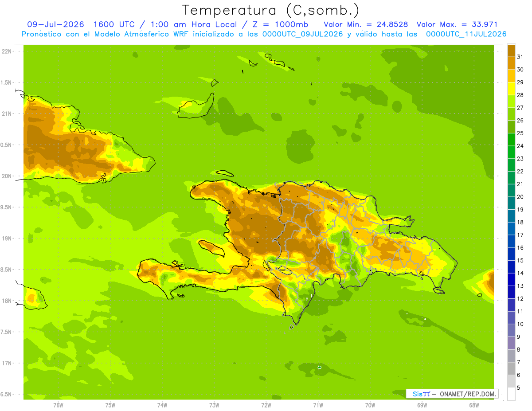Click the "73W" longitude axis label
This screenshot has width=532, height=411.
(214, 405)
